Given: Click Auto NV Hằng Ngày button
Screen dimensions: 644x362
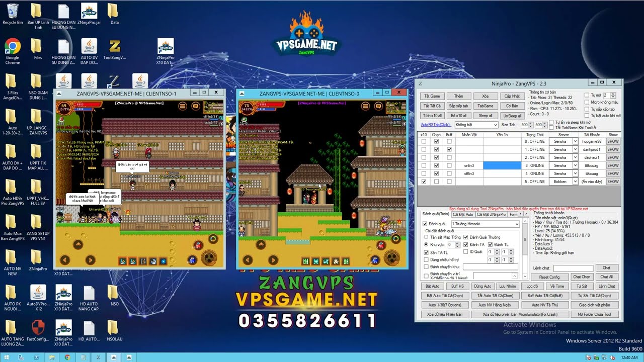Looking at the screenshot, I should (495, 305).
